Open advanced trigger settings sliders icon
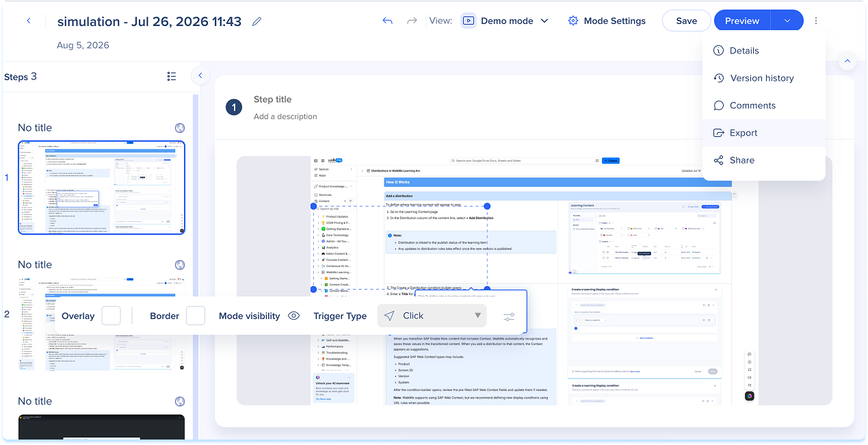Viewport: 868px width, 445px height. [509, 316]
